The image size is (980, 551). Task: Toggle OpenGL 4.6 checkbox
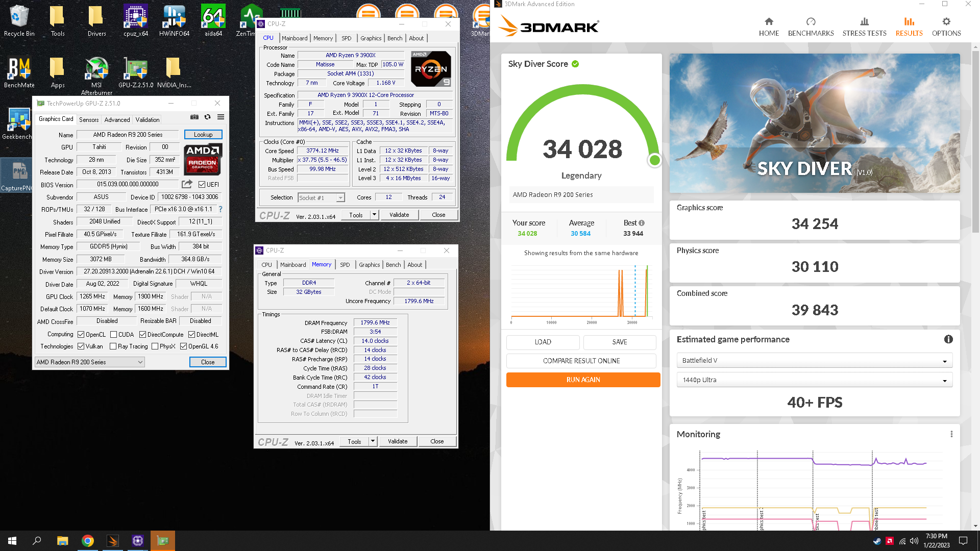(183, 346)
